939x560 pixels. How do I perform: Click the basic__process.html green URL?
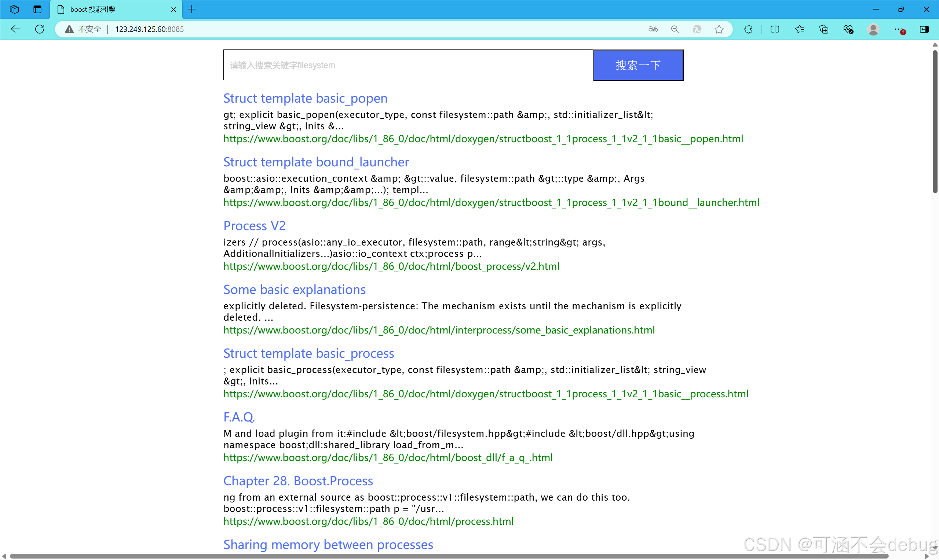486,394
